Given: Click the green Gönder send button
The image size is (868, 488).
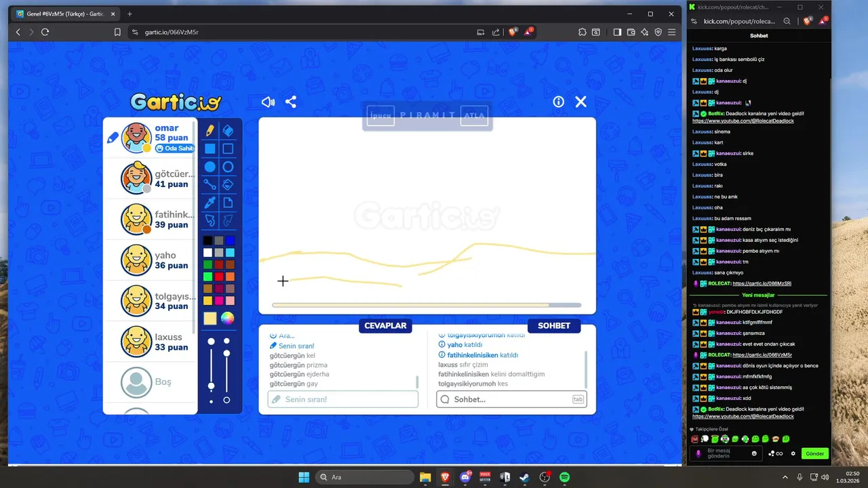Looking at the screenshot, I should [x=814, y=453].
